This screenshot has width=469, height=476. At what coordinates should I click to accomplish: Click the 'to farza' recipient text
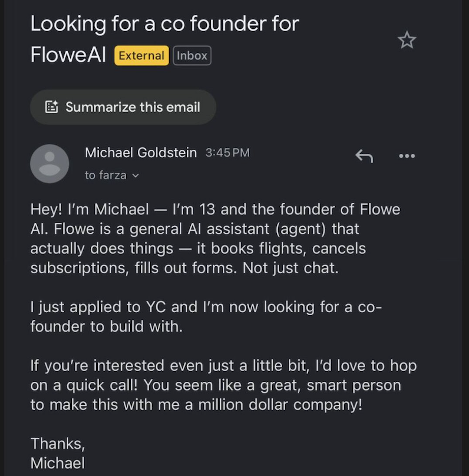pos(105,176)
